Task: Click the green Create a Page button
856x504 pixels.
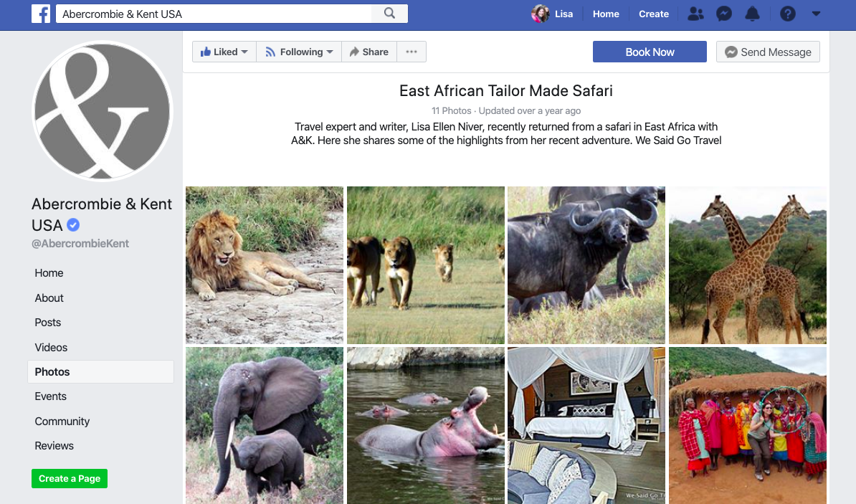Action: tap(70, 478)
